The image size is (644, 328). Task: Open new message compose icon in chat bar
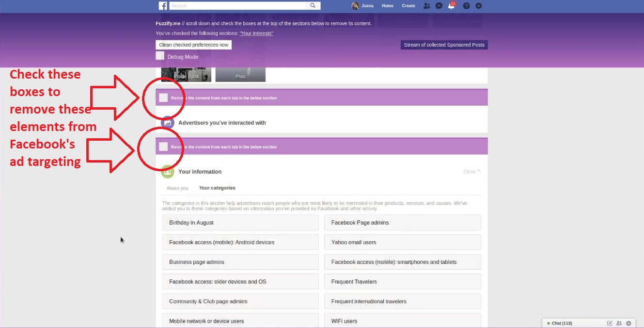610,323
